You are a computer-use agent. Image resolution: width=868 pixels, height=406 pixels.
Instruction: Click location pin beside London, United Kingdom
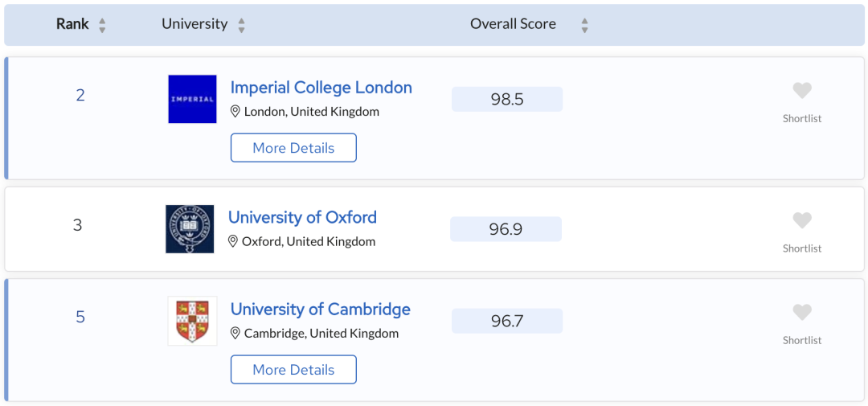[x=235, y=112]
